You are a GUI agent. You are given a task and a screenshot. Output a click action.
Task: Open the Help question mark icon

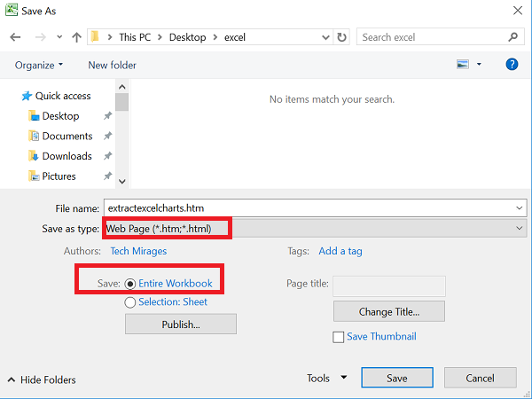point(512,65)
